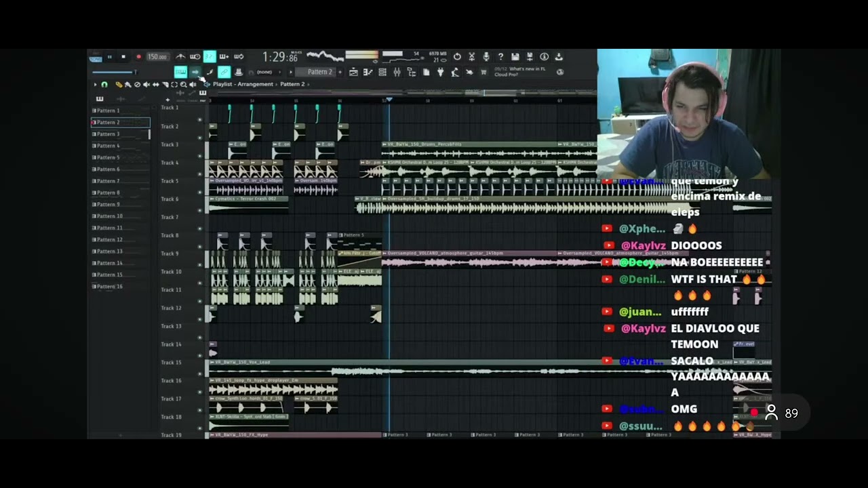
Task: Click Pattern 2 breadcrumb in Playlist title
Action: tap(292, 84)
